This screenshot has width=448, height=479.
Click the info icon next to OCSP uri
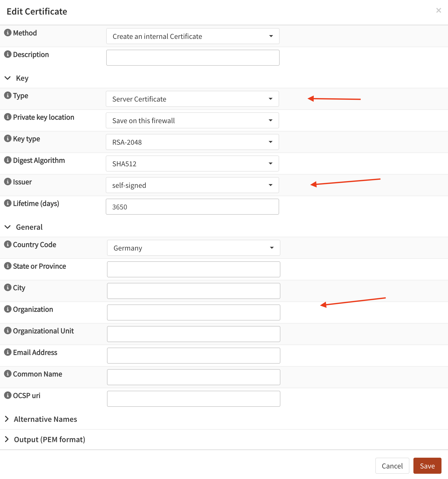click(8, 395)
